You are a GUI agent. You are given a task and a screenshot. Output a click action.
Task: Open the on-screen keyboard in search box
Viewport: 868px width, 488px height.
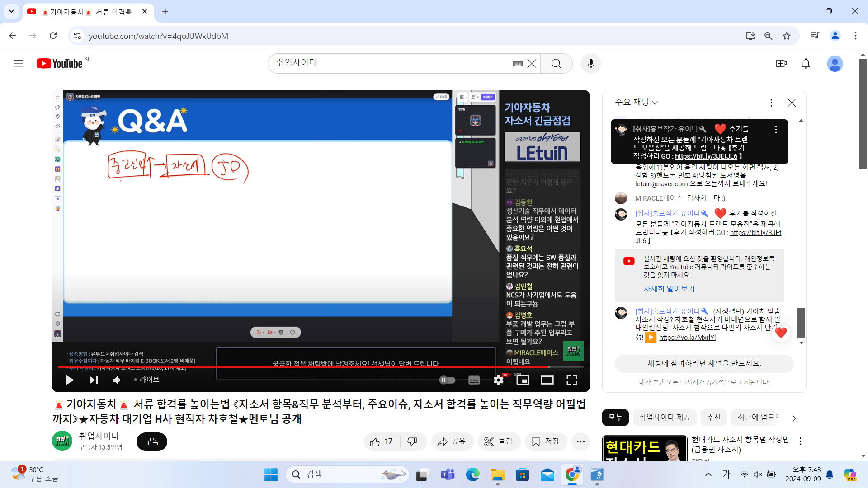click(x=518, y=64)
